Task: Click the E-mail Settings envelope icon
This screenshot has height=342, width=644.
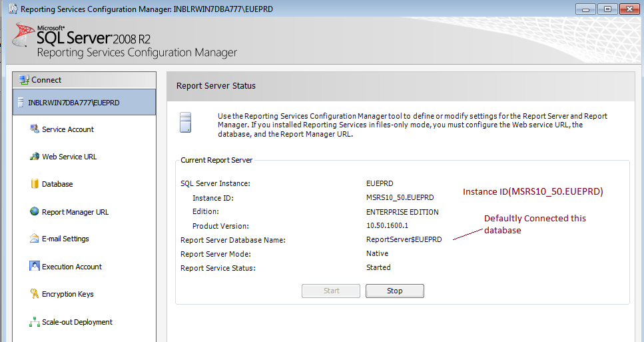Action: (x=35, y=239)
